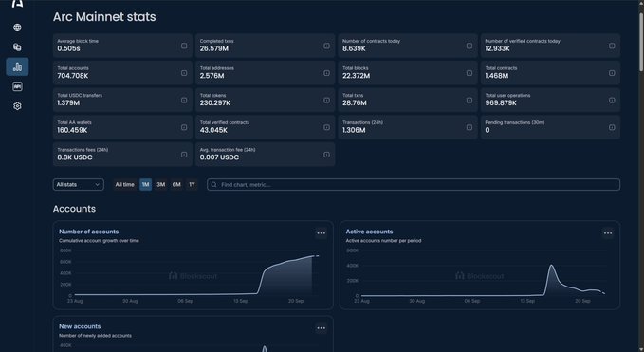Screen dimensions: 644x352
Task: Open the Number of accounts chart title
Action: [x=89, y=232]
